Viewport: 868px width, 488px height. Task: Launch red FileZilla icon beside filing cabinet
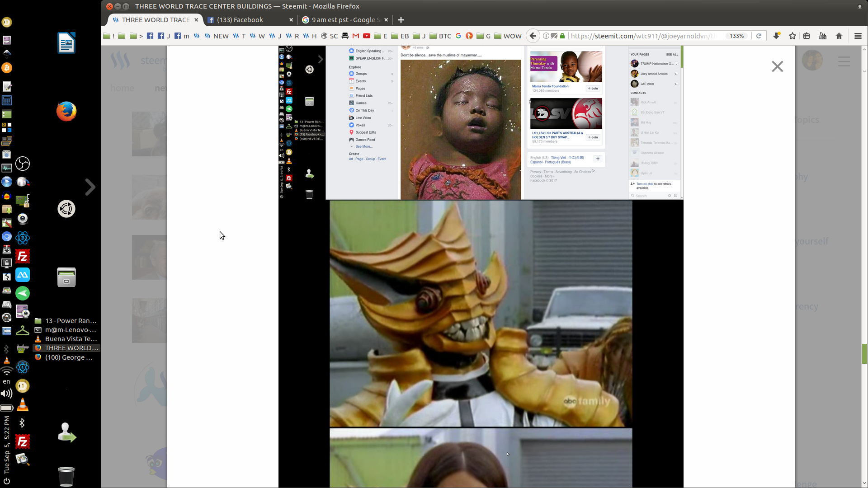click(x=23, y=257)
